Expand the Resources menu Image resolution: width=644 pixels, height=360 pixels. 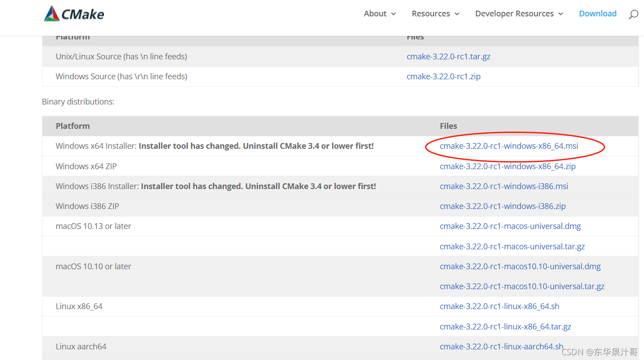(x=436, y=14)
